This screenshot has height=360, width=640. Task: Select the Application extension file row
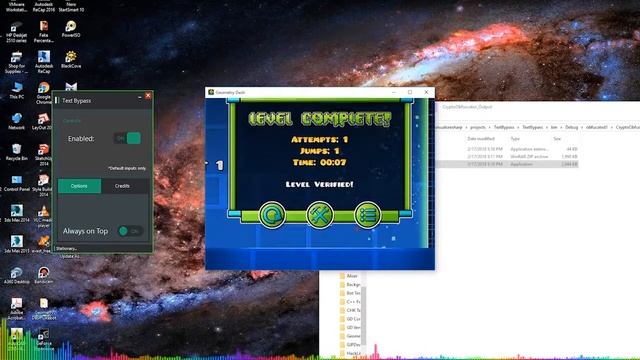[x=507, y=149]
